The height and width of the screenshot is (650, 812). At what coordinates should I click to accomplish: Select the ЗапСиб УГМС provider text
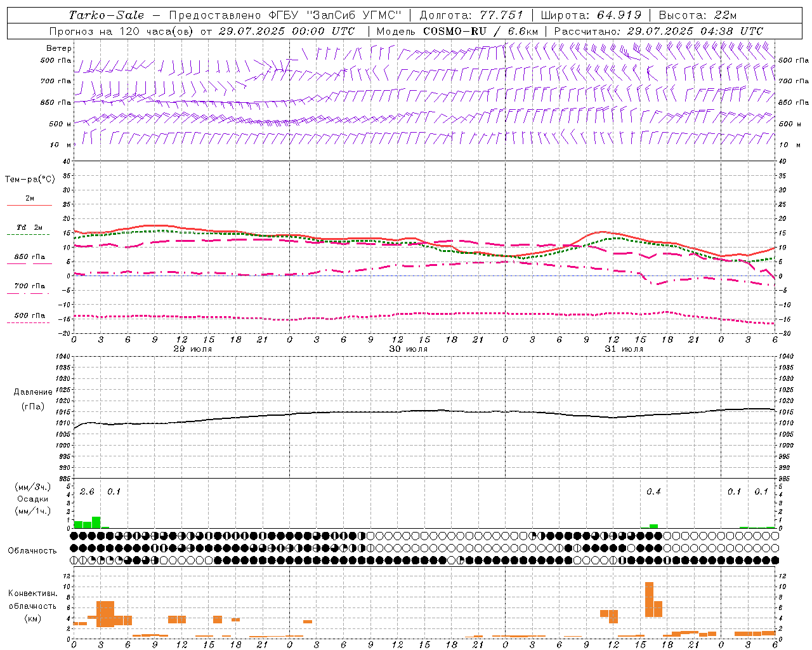point(354,15)
